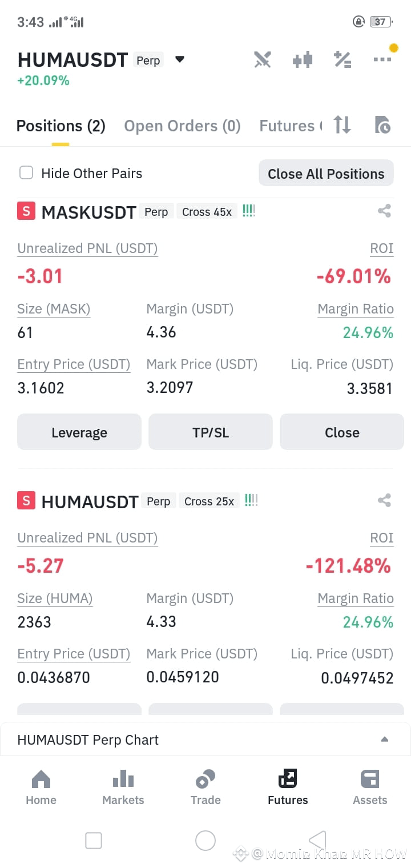
Task: Open the three-dot more options menu
Action: pos(382,59)
